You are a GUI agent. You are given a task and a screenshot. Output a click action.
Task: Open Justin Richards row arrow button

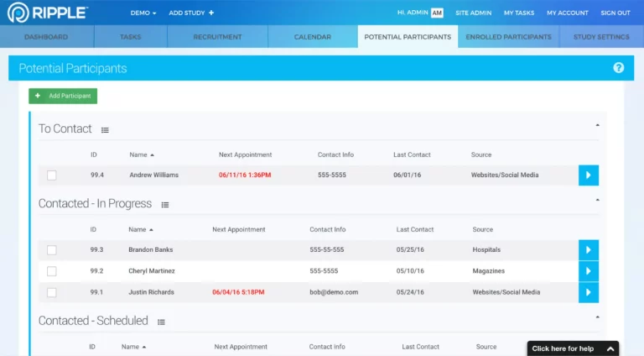[588, 292]
